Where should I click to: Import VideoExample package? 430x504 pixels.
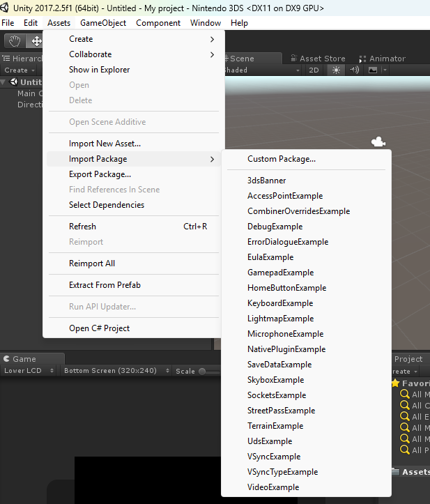[x=306, y=487]
